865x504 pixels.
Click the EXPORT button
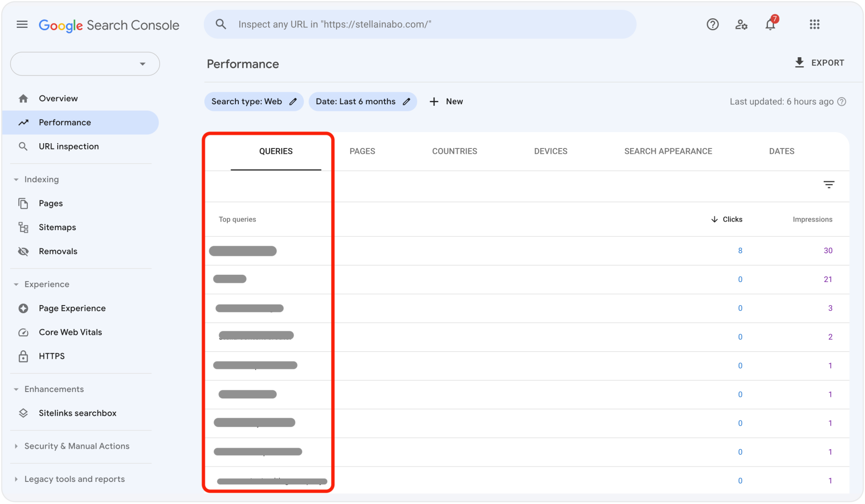point(819,62)
